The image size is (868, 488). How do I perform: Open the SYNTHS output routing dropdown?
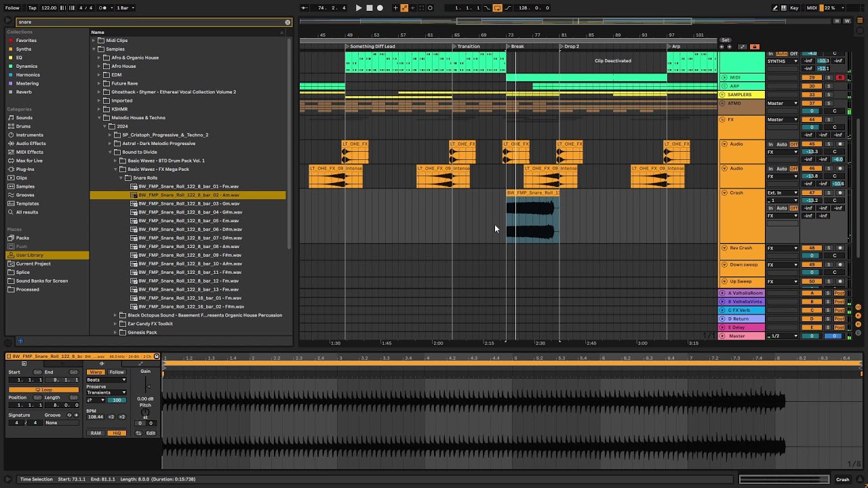[783, 62]
